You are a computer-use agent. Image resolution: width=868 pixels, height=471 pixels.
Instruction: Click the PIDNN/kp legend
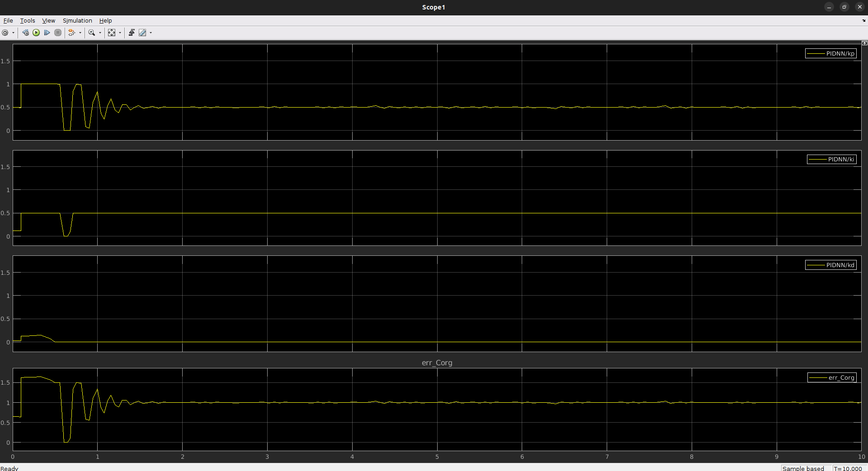click(x=831, y=53)
